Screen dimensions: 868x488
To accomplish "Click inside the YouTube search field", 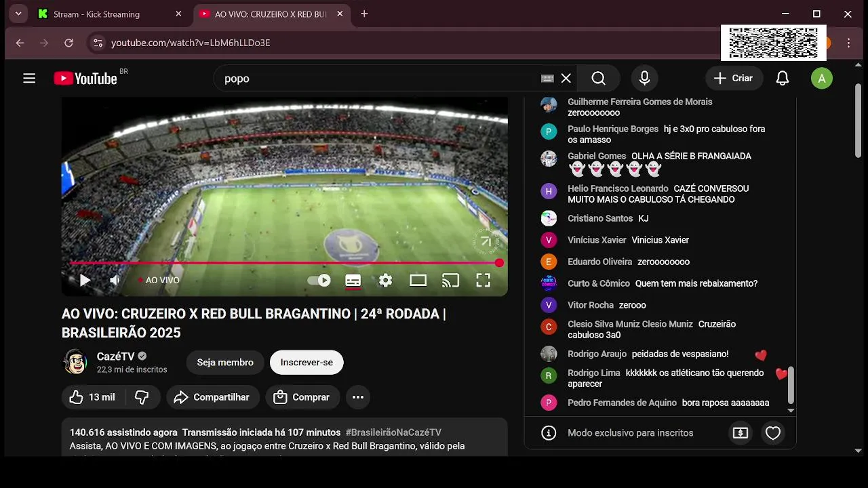I will [380, 79].
